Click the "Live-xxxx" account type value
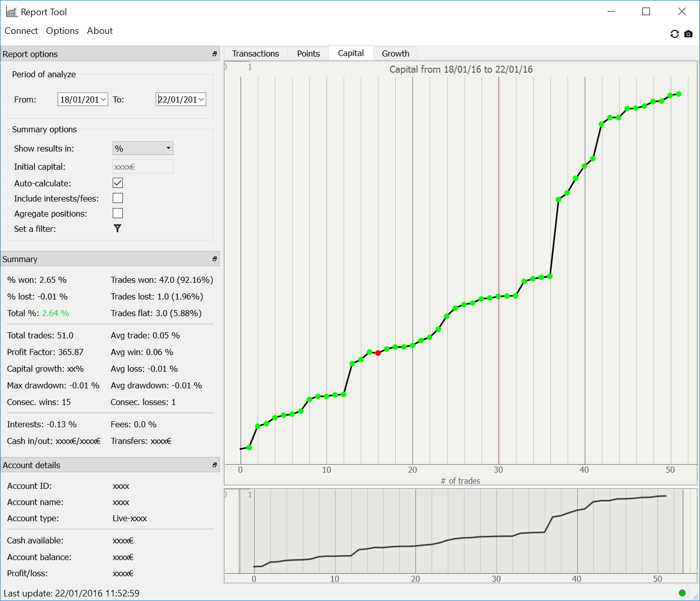 130,518
